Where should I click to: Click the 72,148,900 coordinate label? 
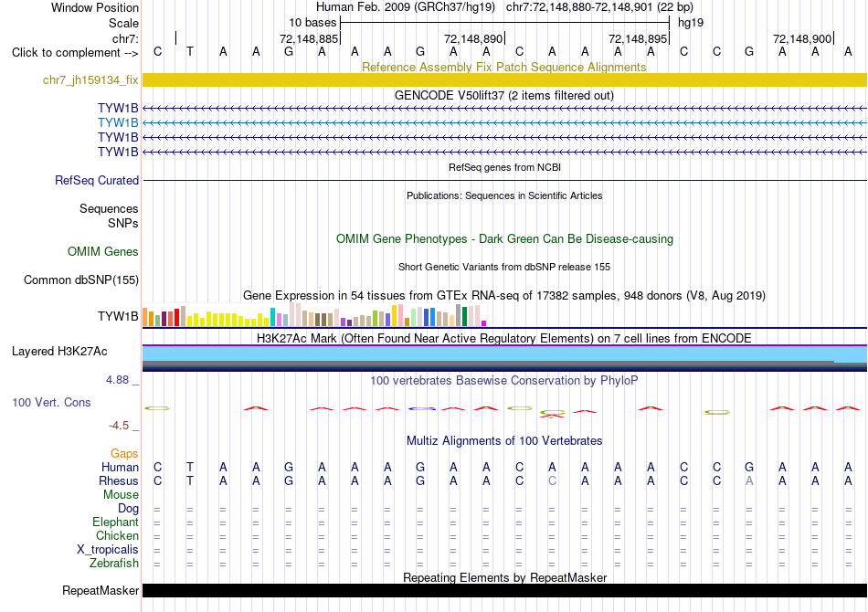click(x=802, y=38)
